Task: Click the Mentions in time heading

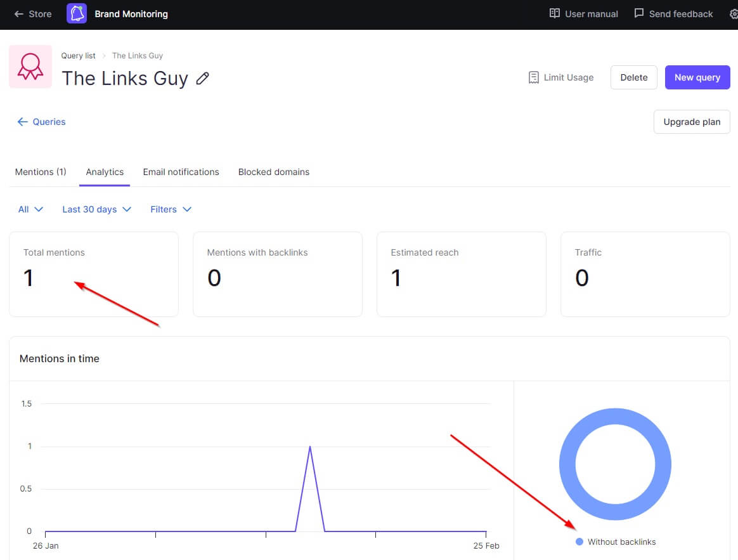Action: pyautogui.click(x=60, y=358)
